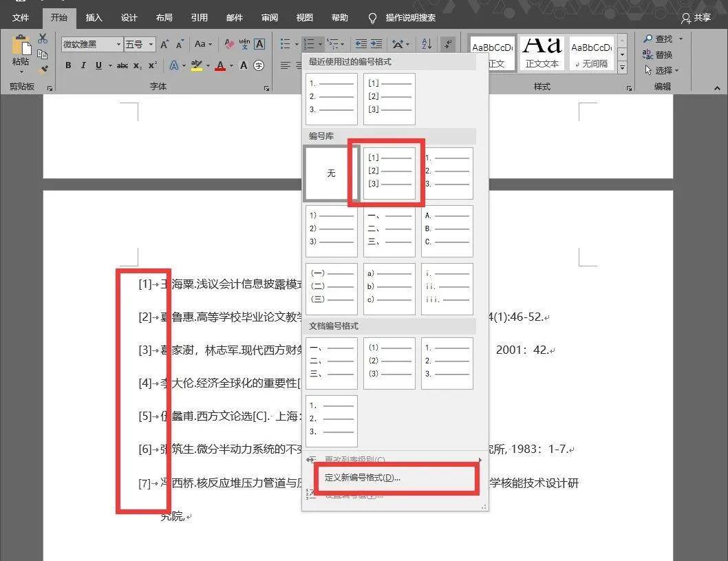Click the Bullets list icon
The width and height of the screenshot is (728, 561).
(x=285, y=44)
